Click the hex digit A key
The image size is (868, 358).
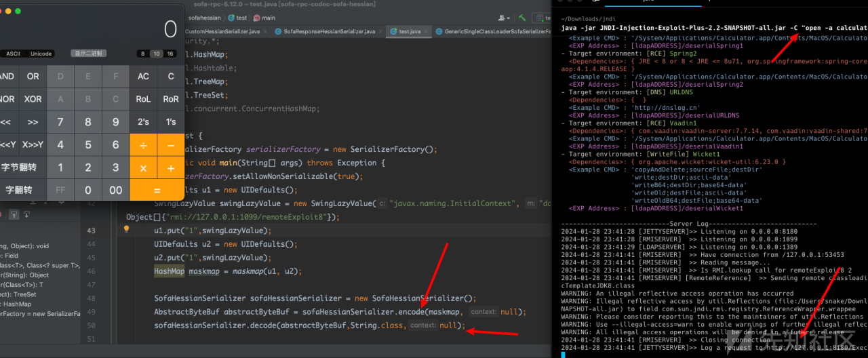[x=60, y=99]
